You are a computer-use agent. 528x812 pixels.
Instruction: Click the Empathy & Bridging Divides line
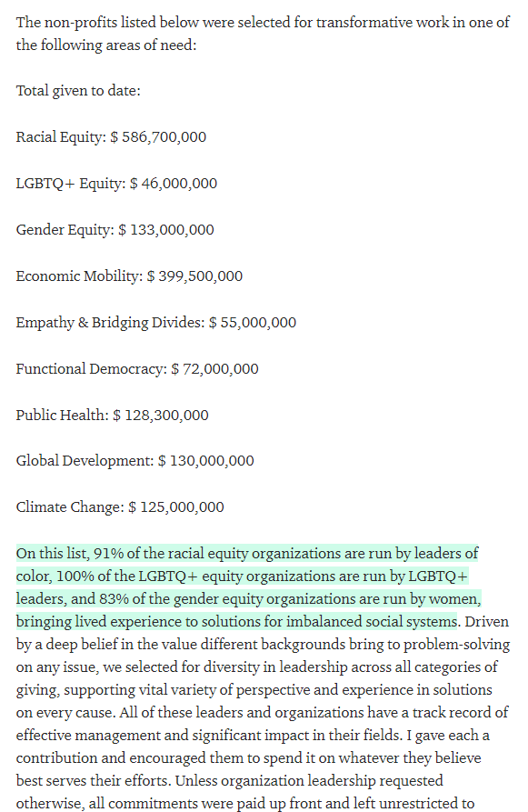click(156, 323)
